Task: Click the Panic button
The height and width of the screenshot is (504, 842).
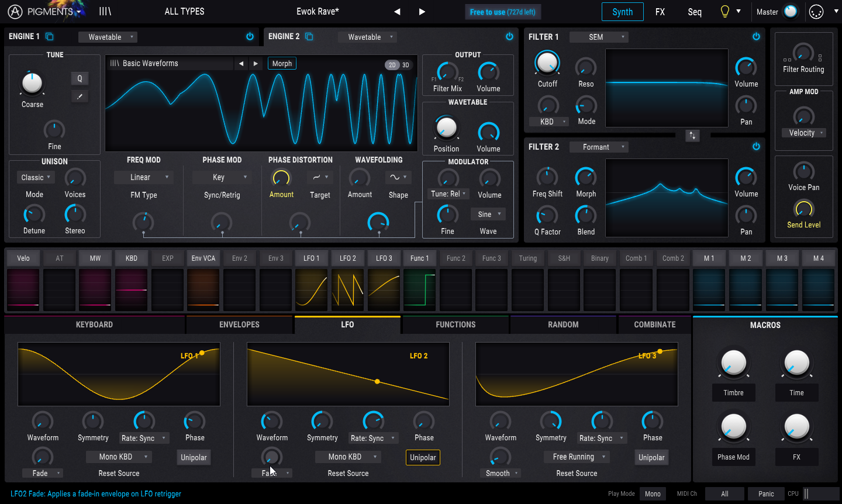Action: pos(766,493)
